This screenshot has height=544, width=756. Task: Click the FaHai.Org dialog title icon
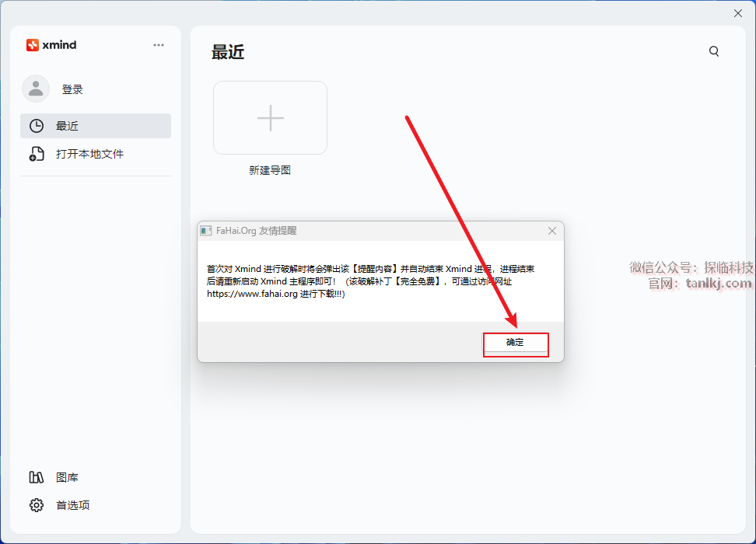[x=206, y=231]
